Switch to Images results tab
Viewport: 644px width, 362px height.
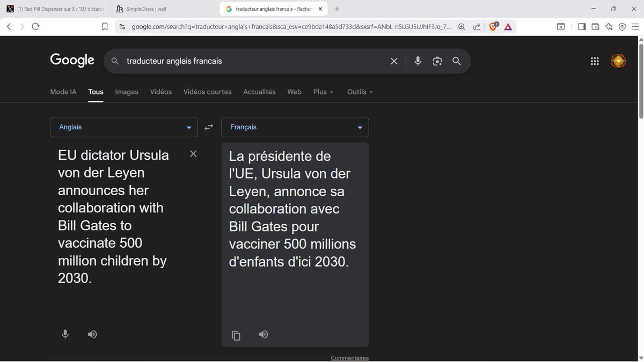click(x=127, y=92)
